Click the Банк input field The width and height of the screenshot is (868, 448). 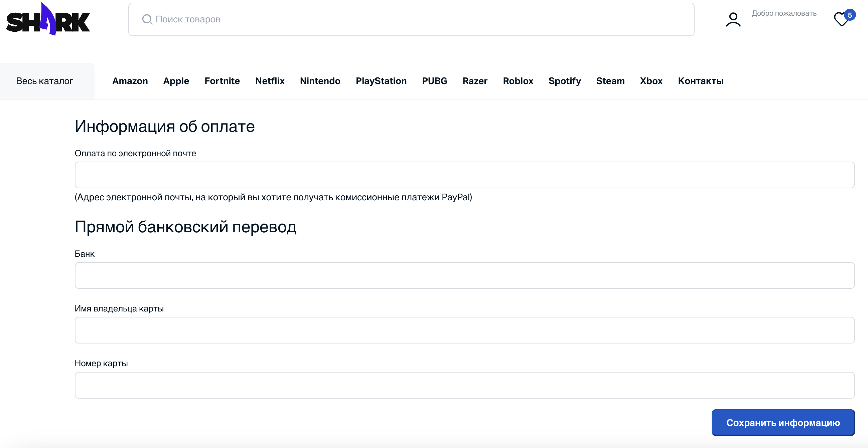tap(464, 275)
